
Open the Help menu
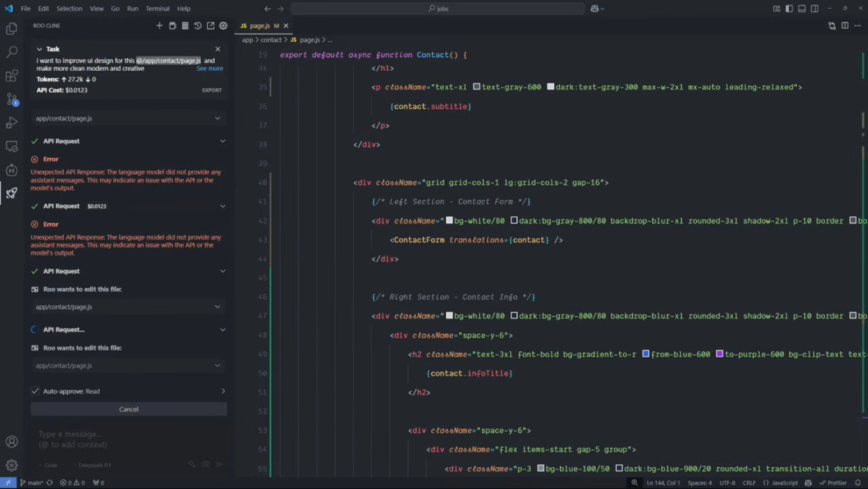(x=184, y=9)
